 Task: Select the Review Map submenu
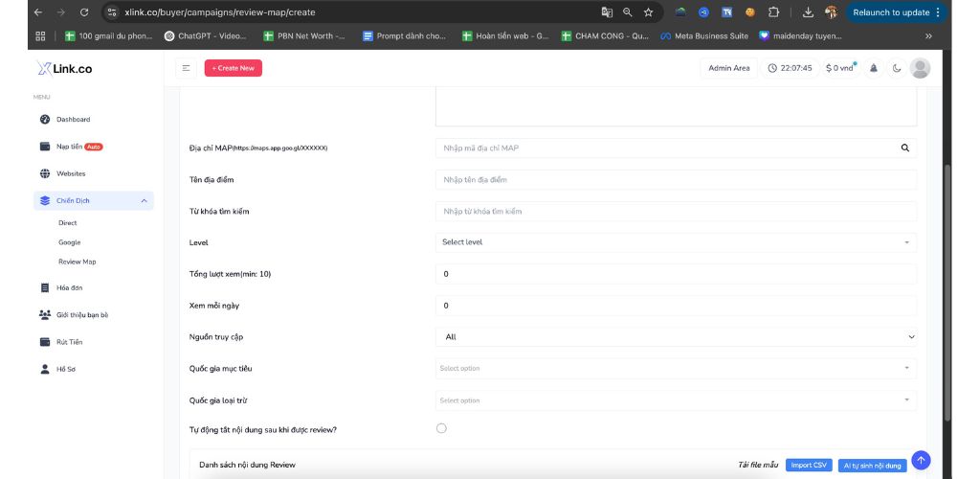tap(77, 262)
